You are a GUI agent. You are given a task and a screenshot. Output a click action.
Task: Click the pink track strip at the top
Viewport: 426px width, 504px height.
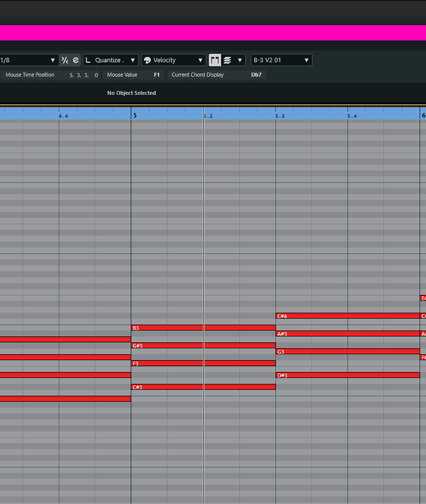coord(213,32)
